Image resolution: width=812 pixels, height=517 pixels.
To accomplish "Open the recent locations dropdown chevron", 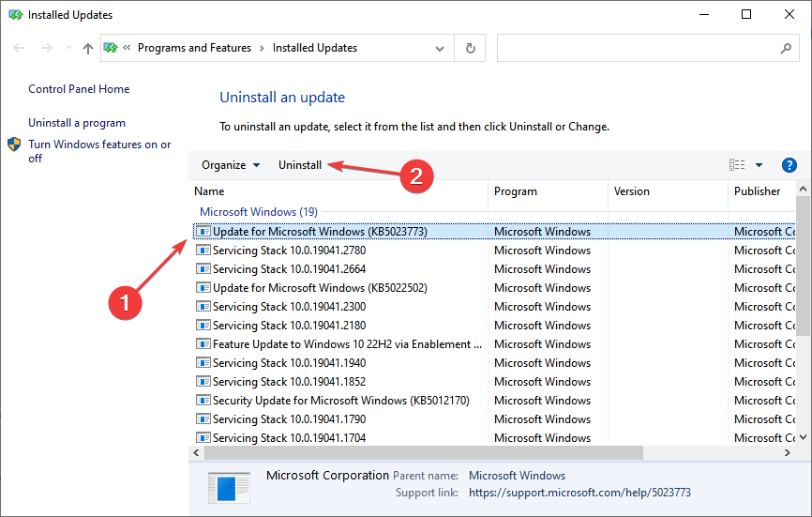I will (68, 48).
